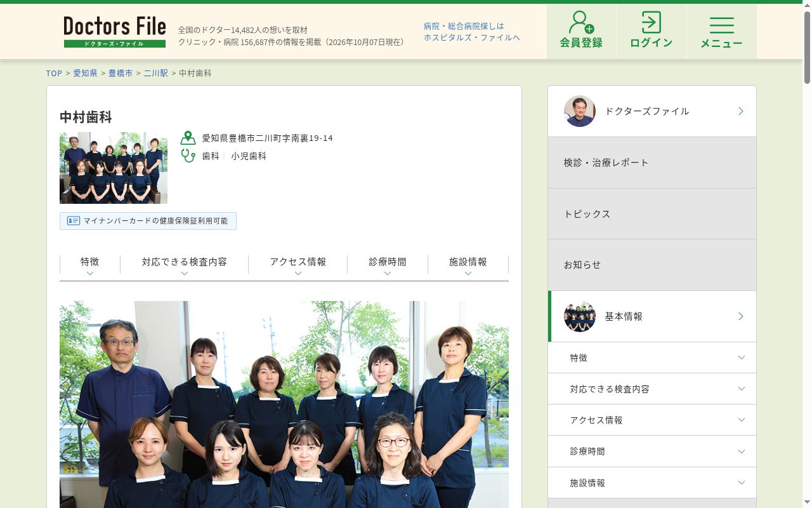Click the ログイン login icon
This screenshot has height=508, width=812.
pyautogui.click(x=651, y=30)
